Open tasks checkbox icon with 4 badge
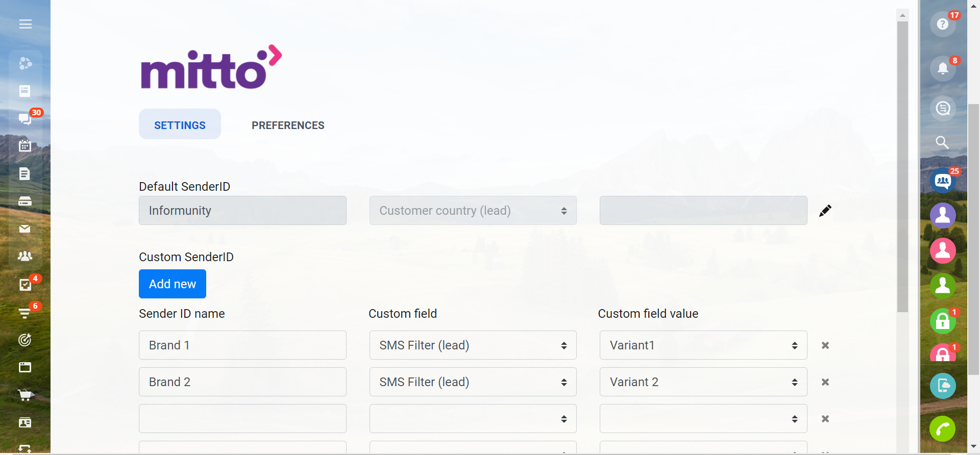980x455 pixels. pyautogui.click(x=24, y=285)
